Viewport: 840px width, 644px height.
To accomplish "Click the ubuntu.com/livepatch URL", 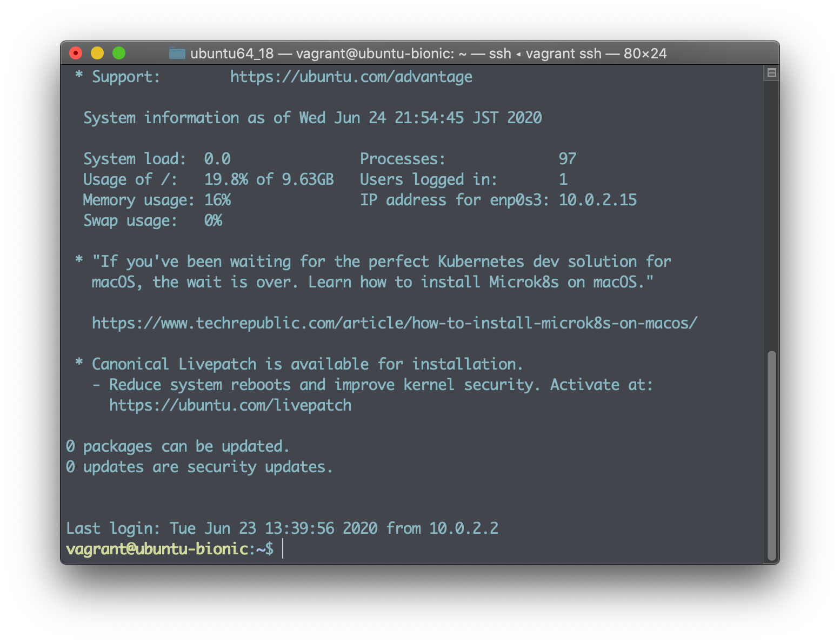I will pos(230,405).
